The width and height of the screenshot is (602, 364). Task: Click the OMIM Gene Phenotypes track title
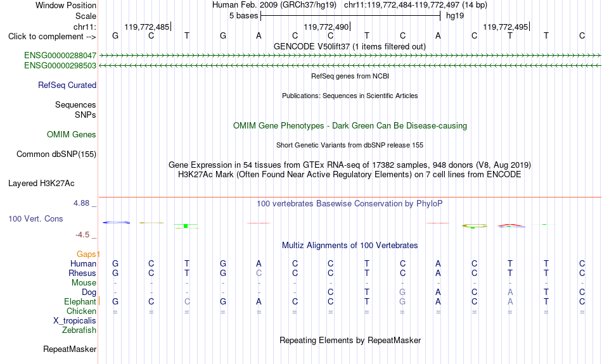(350, 126)
